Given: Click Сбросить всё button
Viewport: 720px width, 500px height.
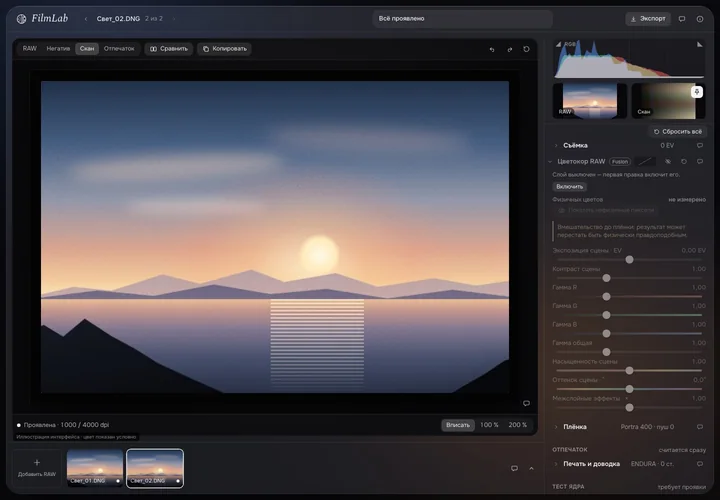Looking at the screenshot, I should 677,132.
